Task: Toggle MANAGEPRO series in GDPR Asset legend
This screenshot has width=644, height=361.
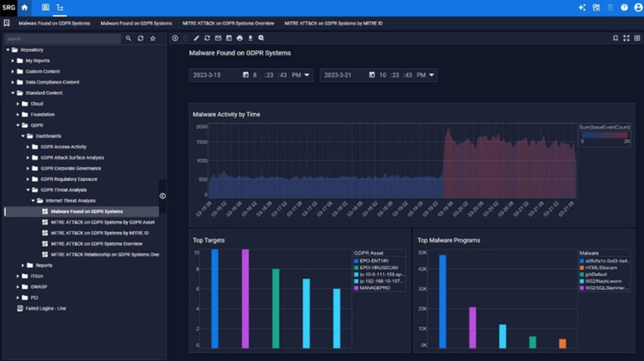Action: (x=370, y=288)
